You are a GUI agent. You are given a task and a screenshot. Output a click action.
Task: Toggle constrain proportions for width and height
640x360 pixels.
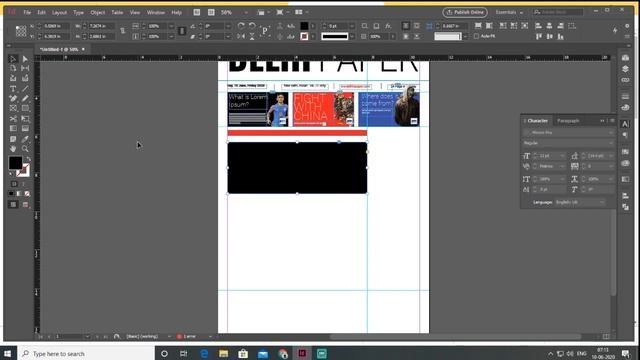click(122, 31)
